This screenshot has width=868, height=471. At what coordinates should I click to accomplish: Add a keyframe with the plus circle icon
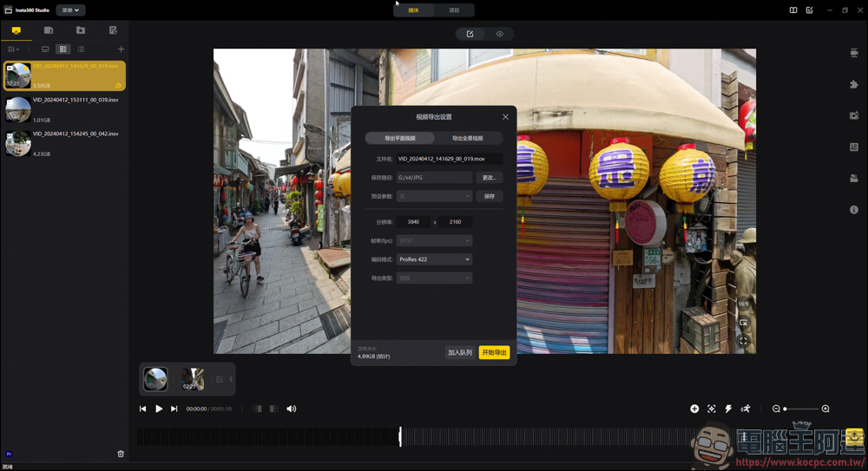coord(694,409)
